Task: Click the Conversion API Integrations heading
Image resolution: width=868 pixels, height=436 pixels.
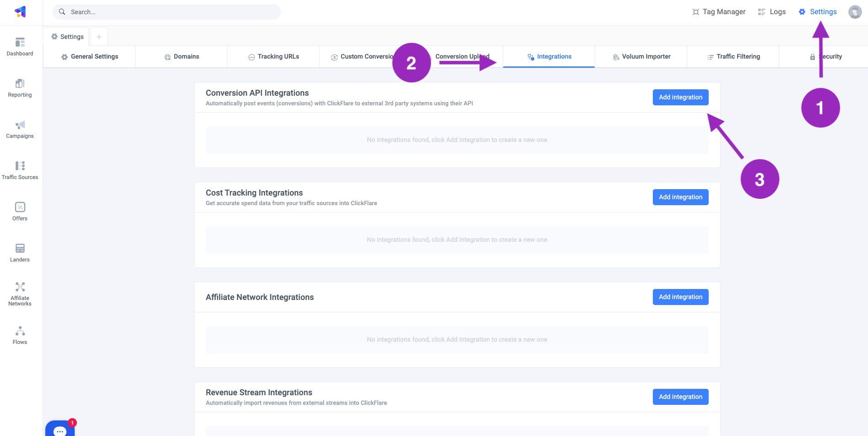Action: (x=257, y=93)
